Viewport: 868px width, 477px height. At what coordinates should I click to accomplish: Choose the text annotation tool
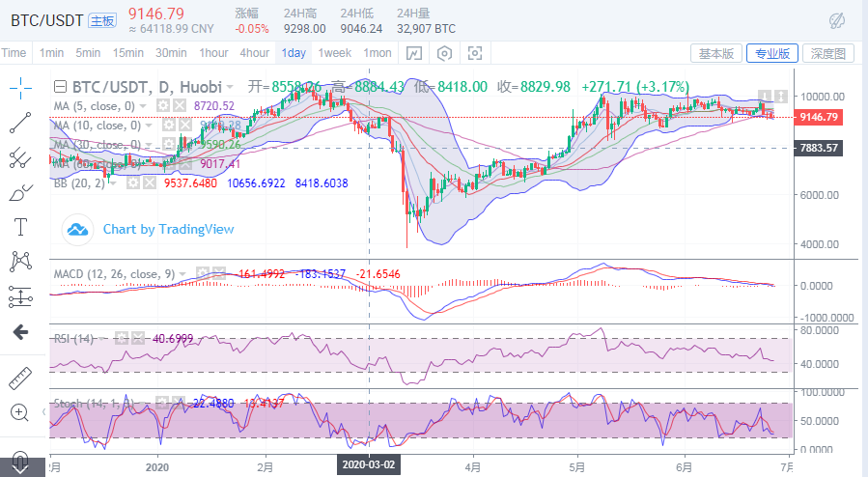pos(20,227)
